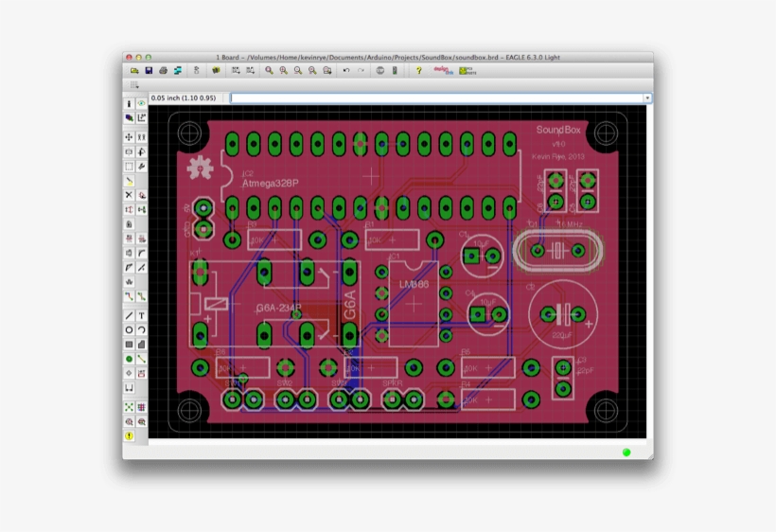Screen dimensions: 776x532
Task: Undo the last action
Action: [346, 71]
